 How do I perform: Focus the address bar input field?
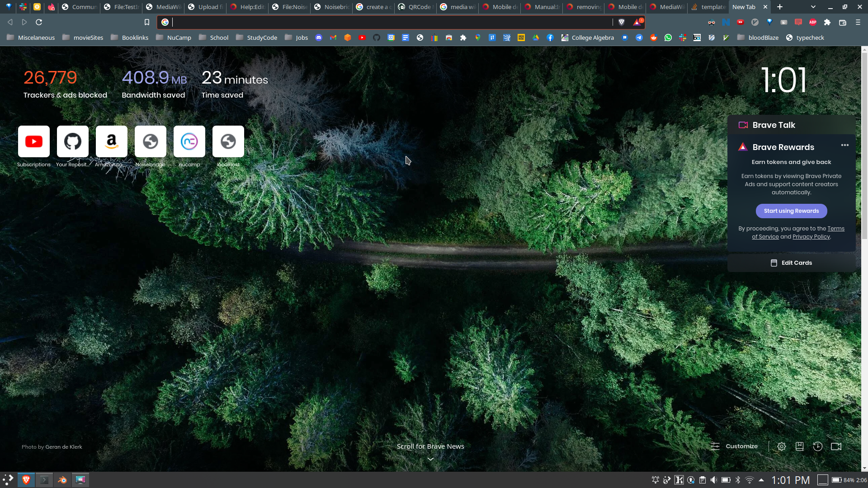pos(389,22)
